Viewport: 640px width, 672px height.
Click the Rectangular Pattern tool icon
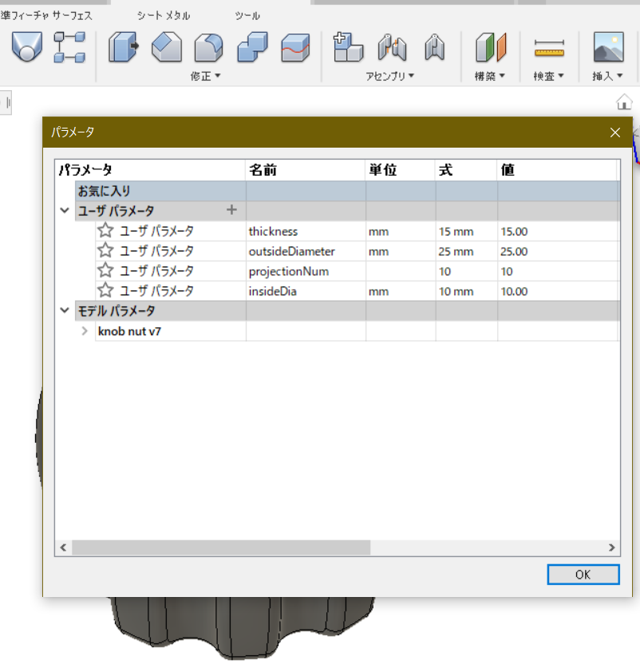point(69,47)
